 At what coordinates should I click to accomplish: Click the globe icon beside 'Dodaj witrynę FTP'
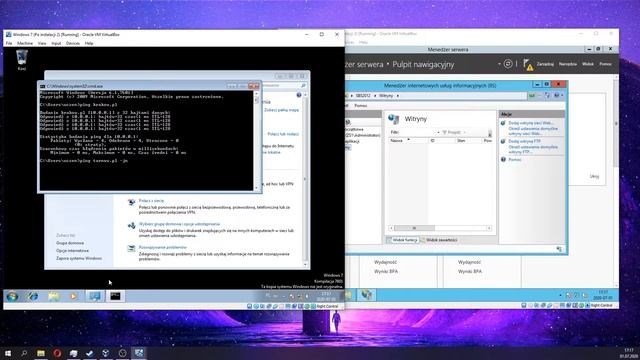[x=503, y=141]
